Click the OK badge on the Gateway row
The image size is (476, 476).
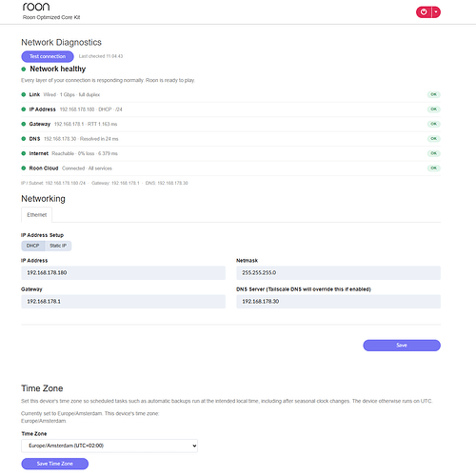[433, 124]
